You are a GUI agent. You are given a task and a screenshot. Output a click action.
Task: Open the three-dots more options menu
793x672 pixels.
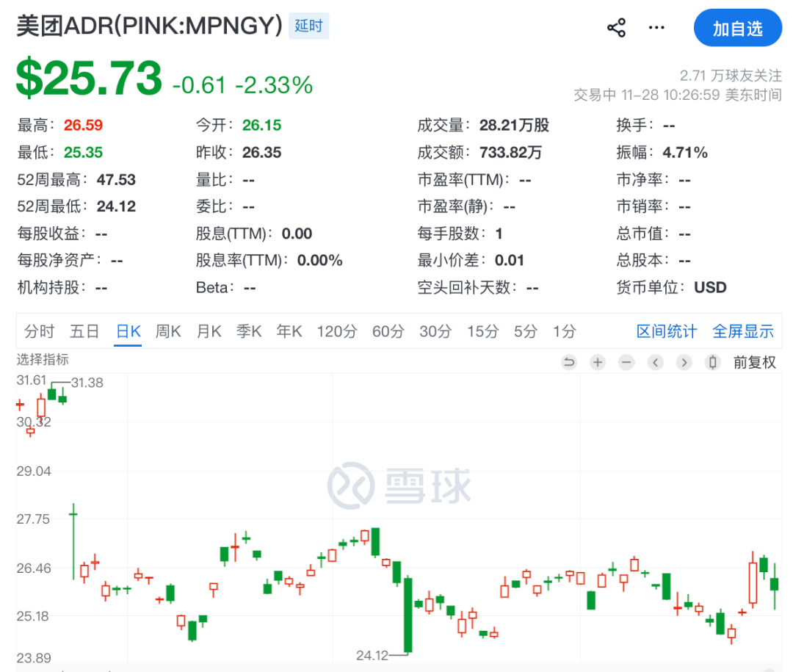click(656, 27)
